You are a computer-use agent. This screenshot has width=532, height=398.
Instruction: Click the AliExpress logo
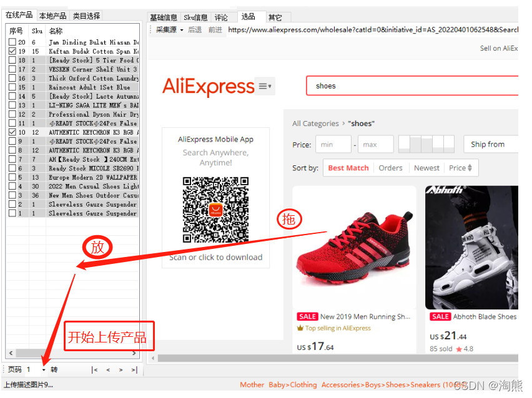pos(209,87)
